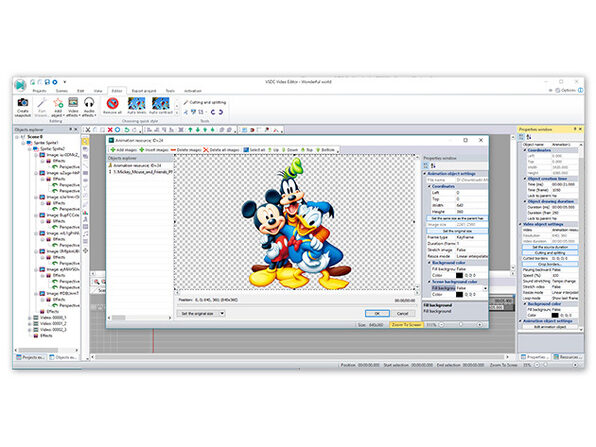Image resolution: width=596 pixels, height=447 pixels.
Task: Click the Screen background color black swatch
Action: click(x=460, y=294)
